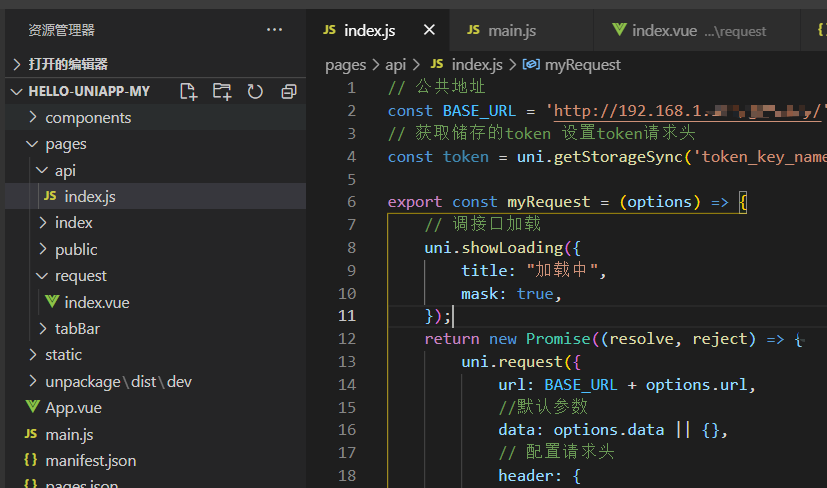This screenshot has height=488, width=827.
Task: Click the JS icon of api index.js file
Action: pyautogui.click(x=50, y=196)
